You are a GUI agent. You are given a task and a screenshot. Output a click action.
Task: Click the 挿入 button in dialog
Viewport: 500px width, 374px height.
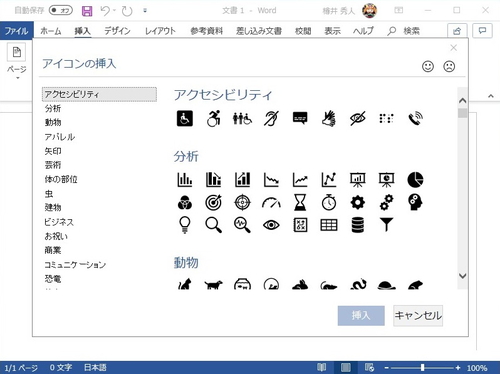pyautogui.click(x=361, y=315)
